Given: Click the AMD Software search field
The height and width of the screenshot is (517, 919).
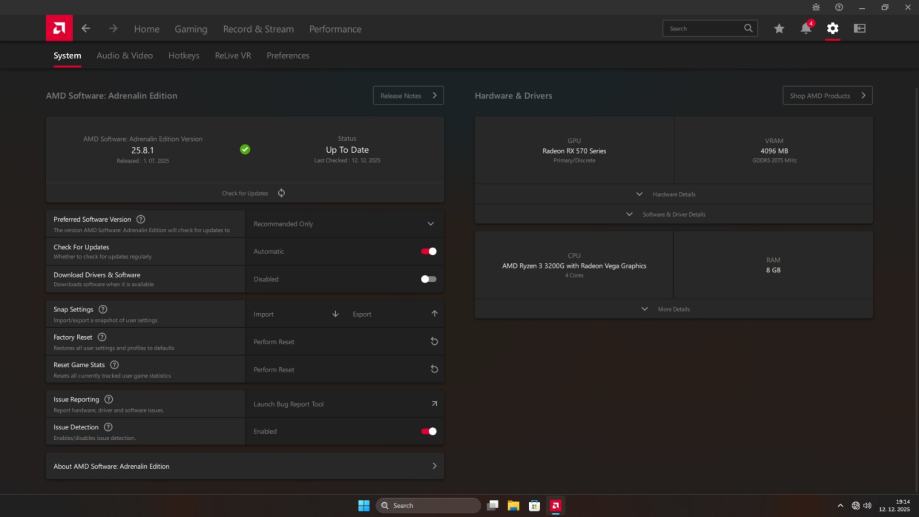Looking at the screenshot, I should [703, 29].
